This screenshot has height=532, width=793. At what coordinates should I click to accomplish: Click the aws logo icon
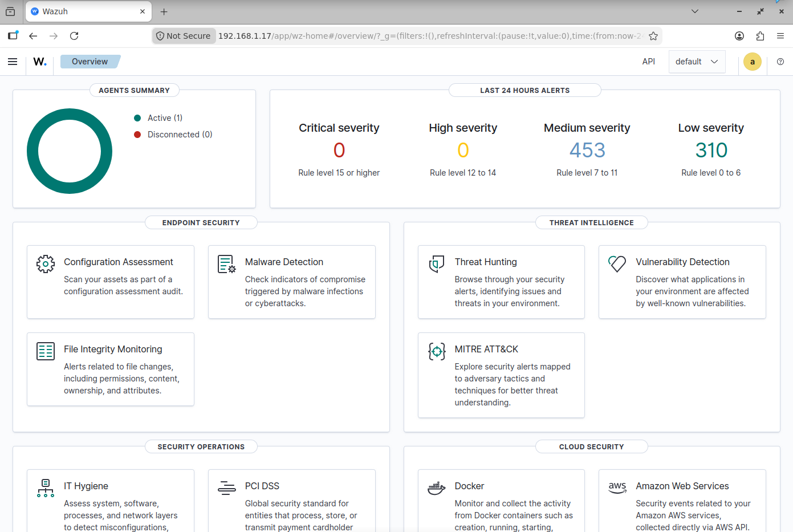pyautogui.click(x=617, y=488)
